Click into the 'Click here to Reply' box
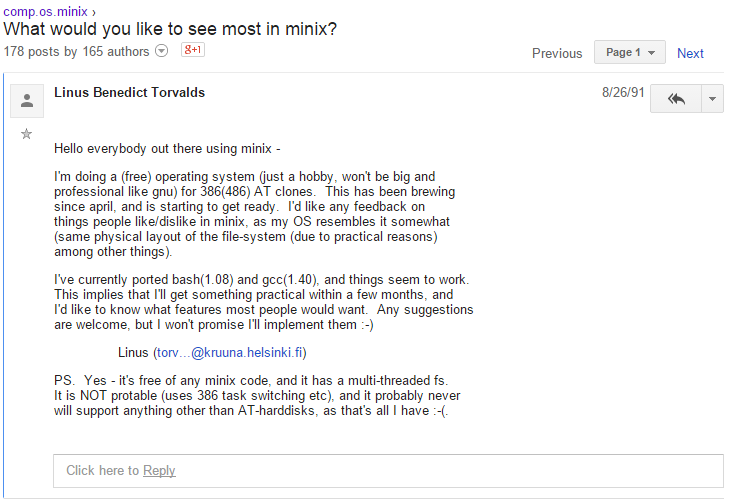Image resolution: width=730 pixels, height=501 pixels. pos(388,470)
